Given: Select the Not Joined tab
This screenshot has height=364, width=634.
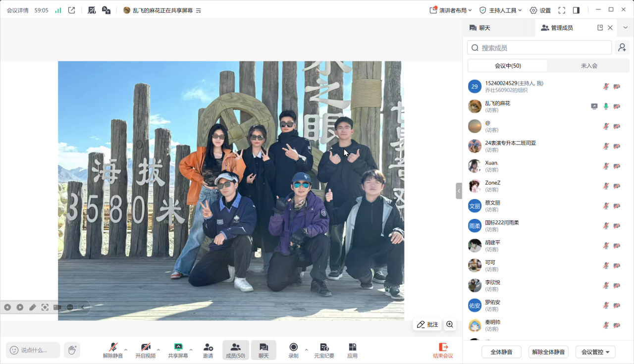Looking at the screenshot, I should (x=589, y=66).
